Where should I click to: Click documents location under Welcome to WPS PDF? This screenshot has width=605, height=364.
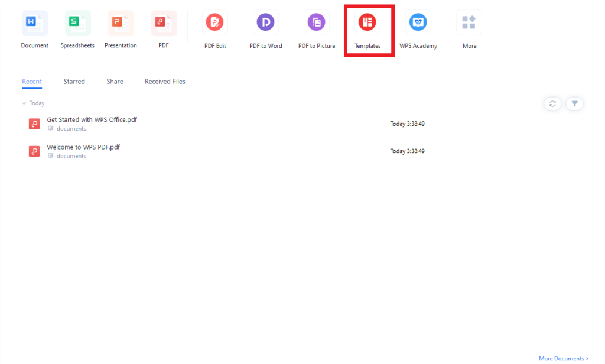(x=71, y=157)
